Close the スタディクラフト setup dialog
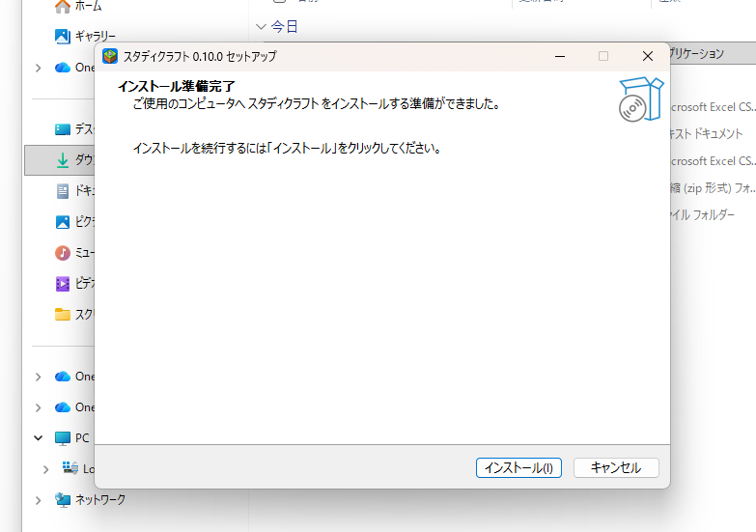The height and width of the screenshot is (532, 756). point(648,56)
